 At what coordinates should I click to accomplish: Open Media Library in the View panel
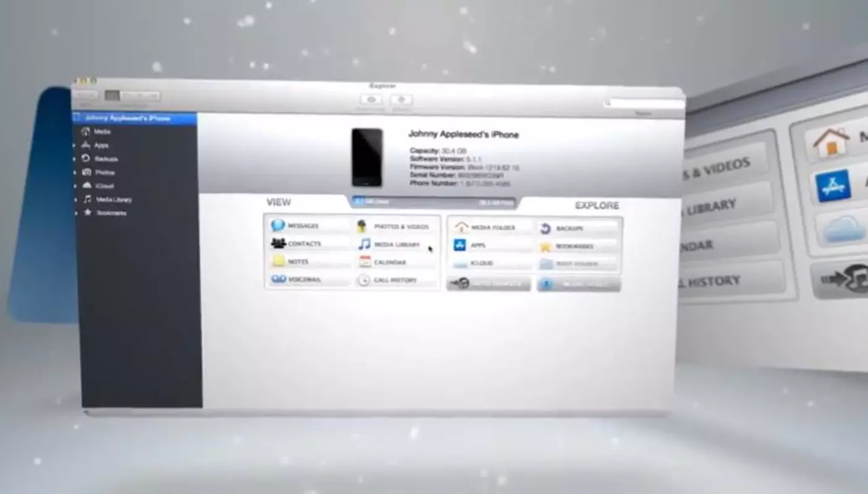(x=396, y=245)
